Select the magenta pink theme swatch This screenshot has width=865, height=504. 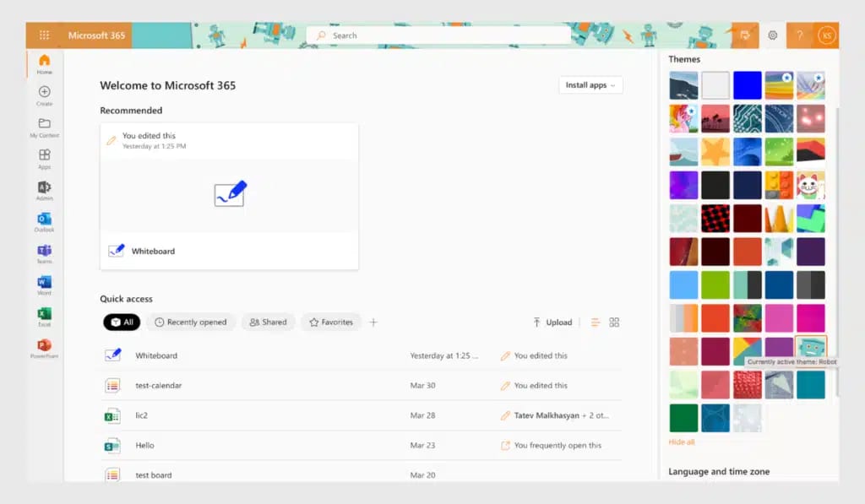[x=811, y=318]
